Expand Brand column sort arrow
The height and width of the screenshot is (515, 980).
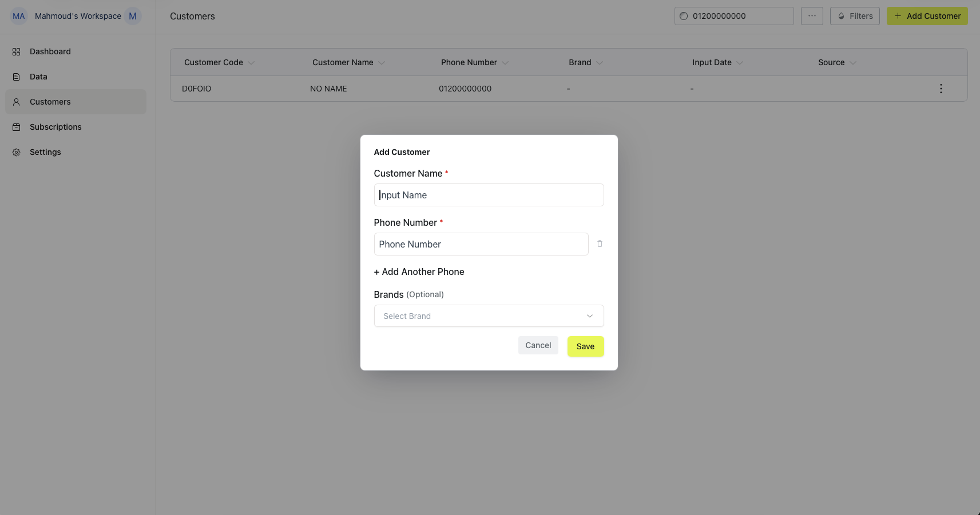600,63
